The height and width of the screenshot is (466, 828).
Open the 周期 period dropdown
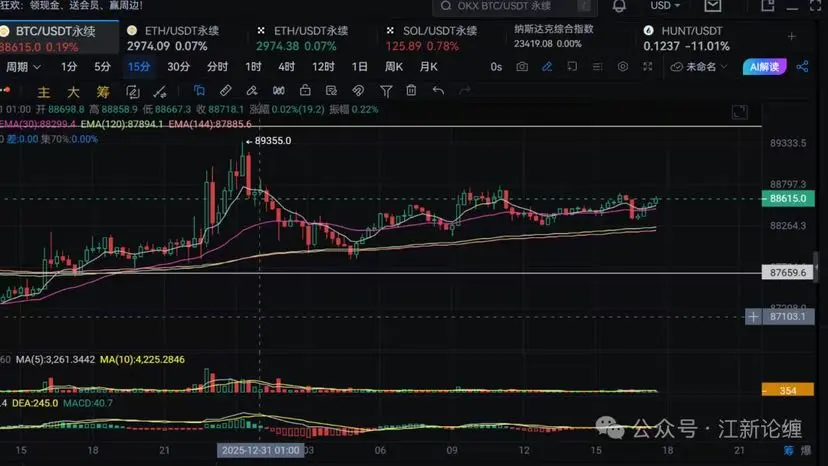click(x=23, y=67)
